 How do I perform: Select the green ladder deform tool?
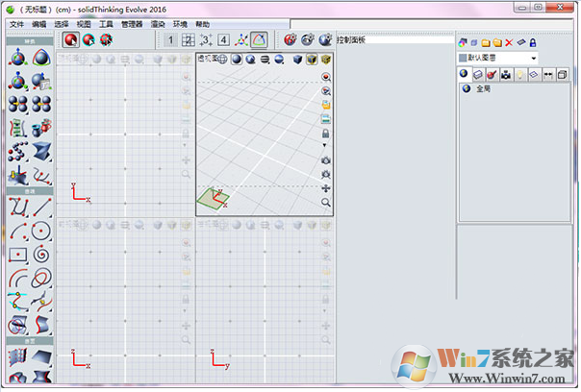17,128
